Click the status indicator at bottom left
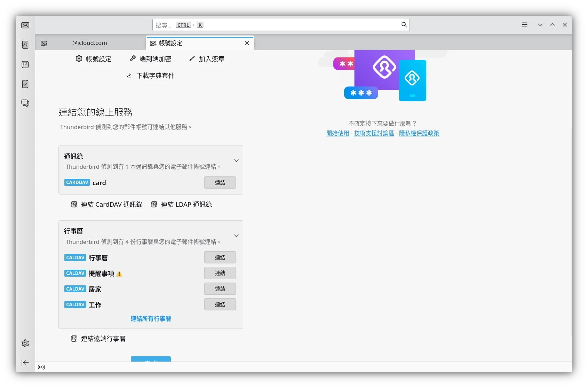This screenshot has width=588, height=388. [x=41, y=367]
